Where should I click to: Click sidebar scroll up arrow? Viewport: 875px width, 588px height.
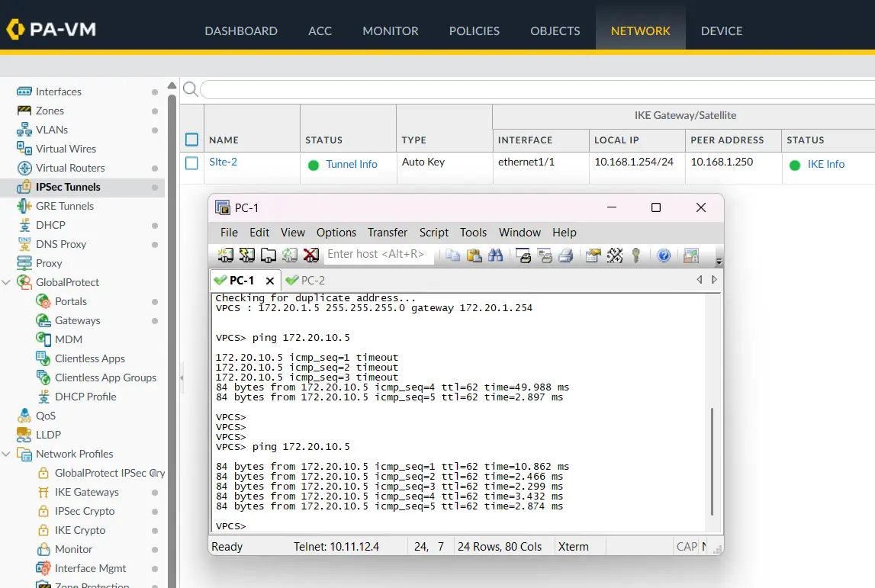point(172,85)
